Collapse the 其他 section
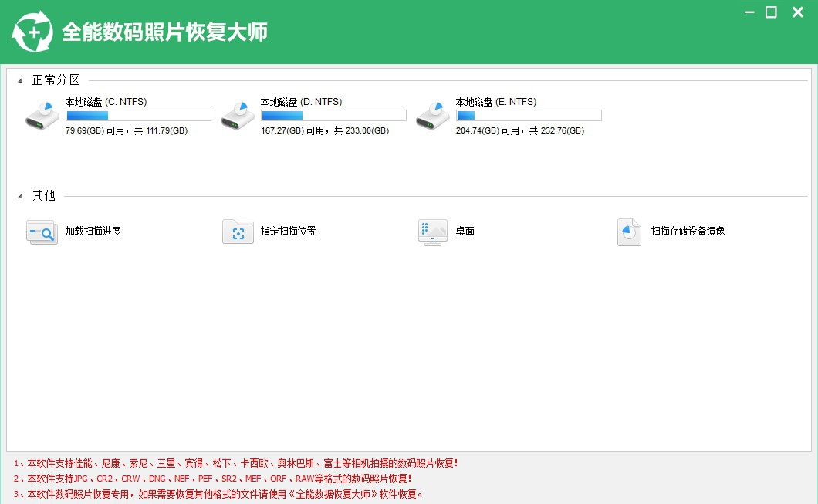 [x=21, y=196]
